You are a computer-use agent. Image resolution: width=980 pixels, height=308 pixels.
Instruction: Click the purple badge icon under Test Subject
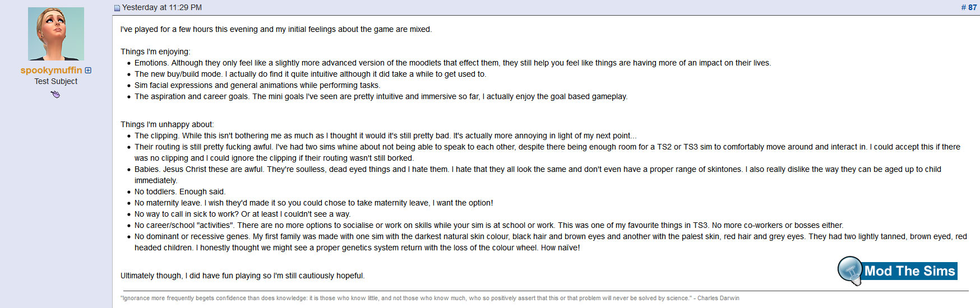pos(55,94)
